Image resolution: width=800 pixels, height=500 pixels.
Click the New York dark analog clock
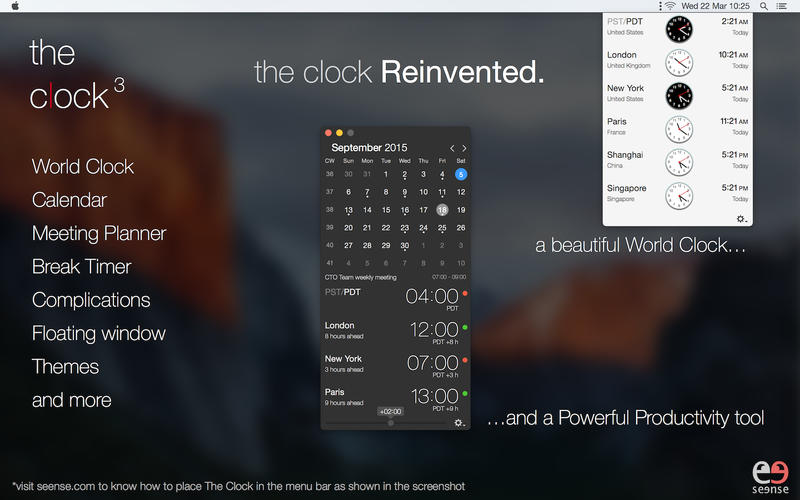(679, 95)
